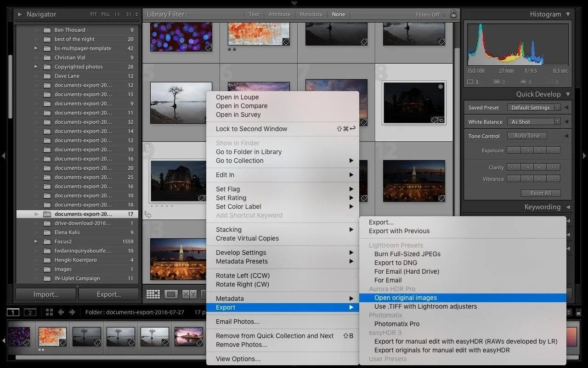Select Rotate Left (CCW) from context menu

[x=243, y=276]
